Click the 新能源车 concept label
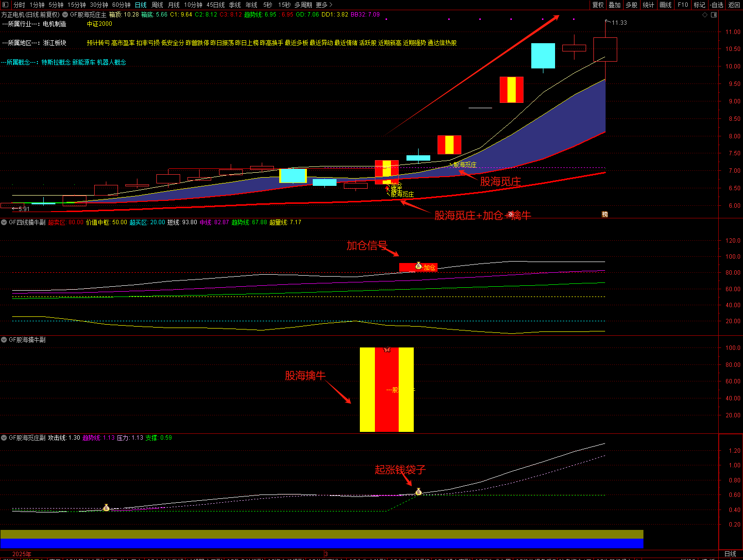The image size is (743, 560). pyautogui.click(x=84, y=62)
